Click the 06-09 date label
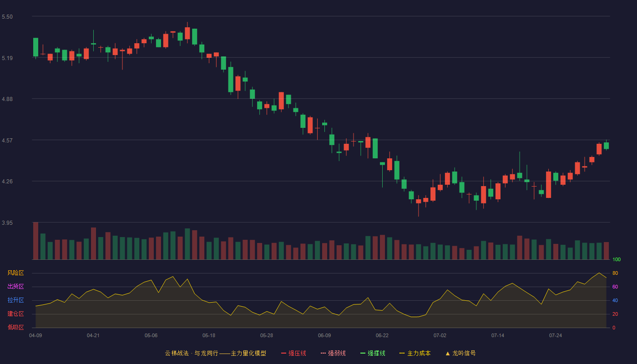 click(324, 335)
